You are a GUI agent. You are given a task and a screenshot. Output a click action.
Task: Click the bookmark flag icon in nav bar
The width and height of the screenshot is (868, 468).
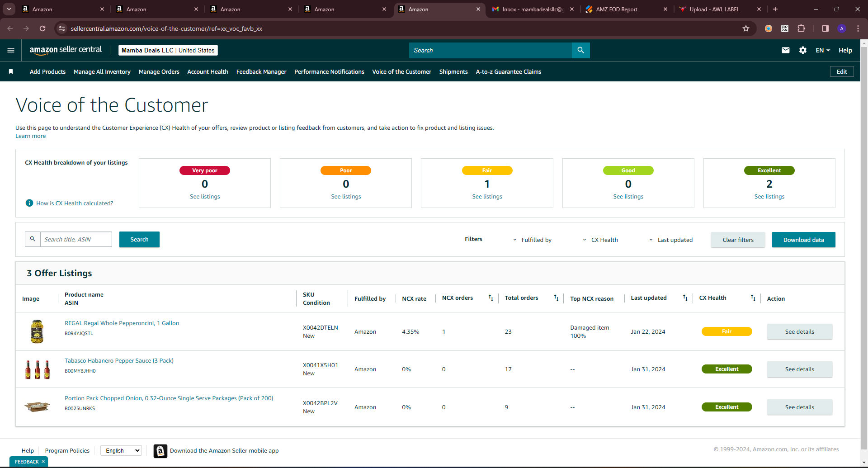click(11, 71)
